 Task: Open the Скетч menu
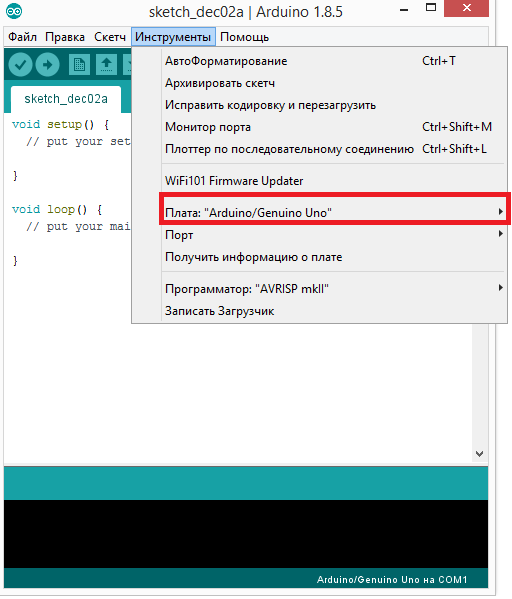tap(110, 37)
